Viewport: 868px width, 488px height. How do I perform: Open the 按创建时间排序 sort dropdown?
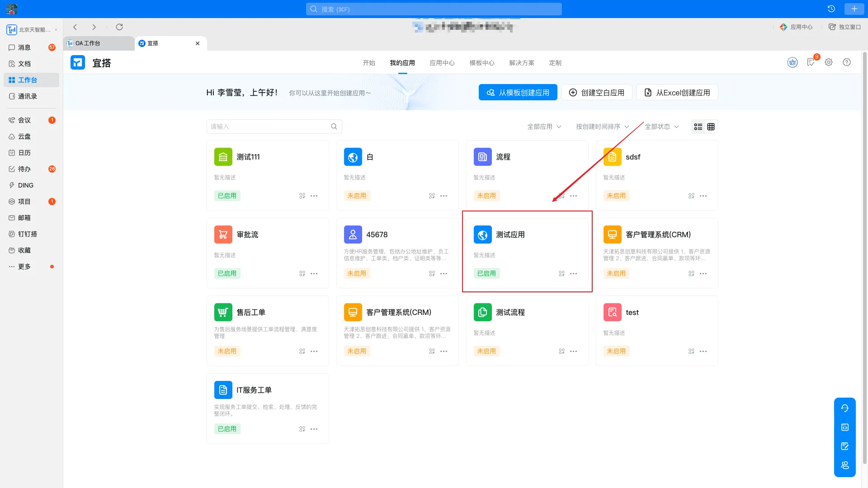pos(602,127)
